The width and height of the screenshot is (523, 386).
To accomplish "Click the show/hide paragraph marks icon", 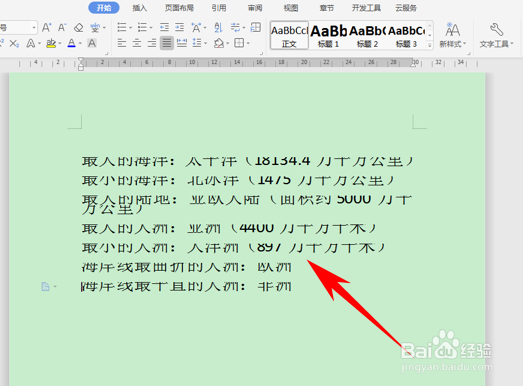I will (235, 27).
